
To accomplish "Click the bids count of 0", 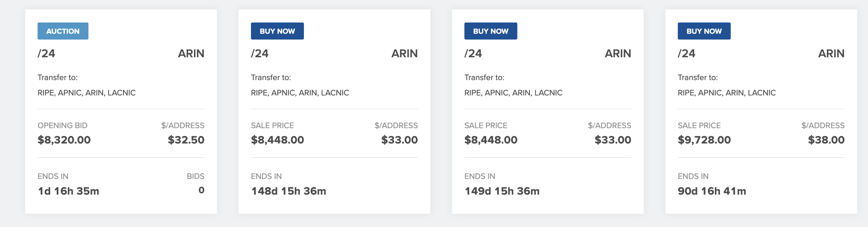I will (201, 190).
